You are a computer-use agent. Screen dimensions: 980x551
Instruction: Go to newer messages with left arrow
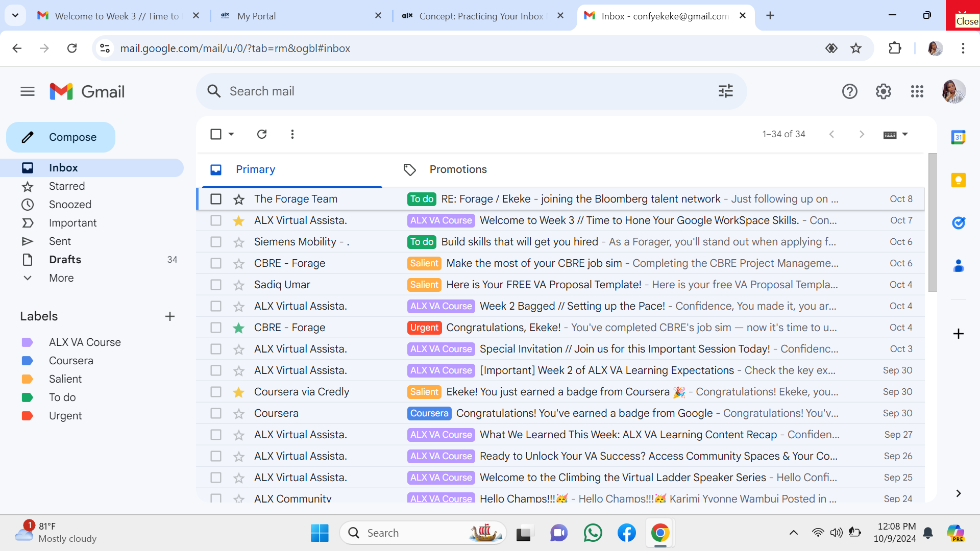[831, 134]
